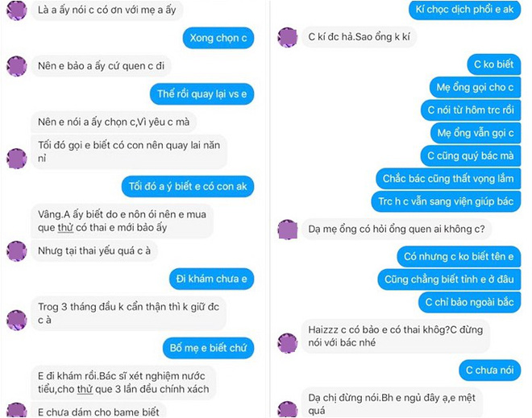Tap gray message 'Nên e nói a ấy chọn c,Vì yêu c mà'
The image size is (532, 418).
pyautogui.click(x=114, y=122)
